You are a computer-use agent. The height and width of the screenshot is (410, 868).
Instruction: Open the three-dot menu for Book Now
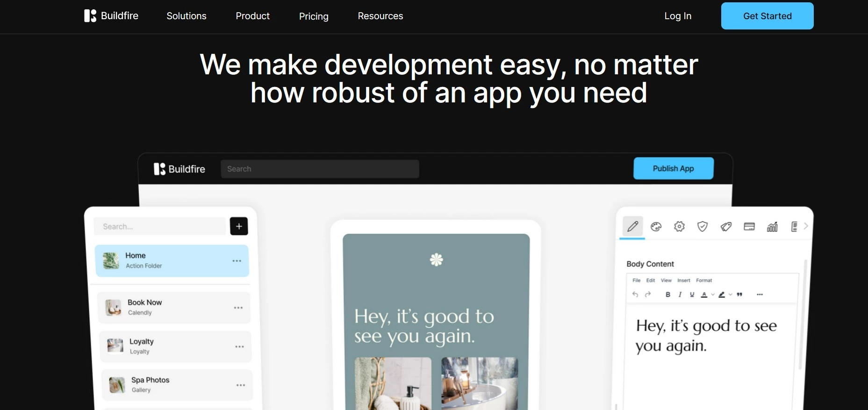pos(238,308)
